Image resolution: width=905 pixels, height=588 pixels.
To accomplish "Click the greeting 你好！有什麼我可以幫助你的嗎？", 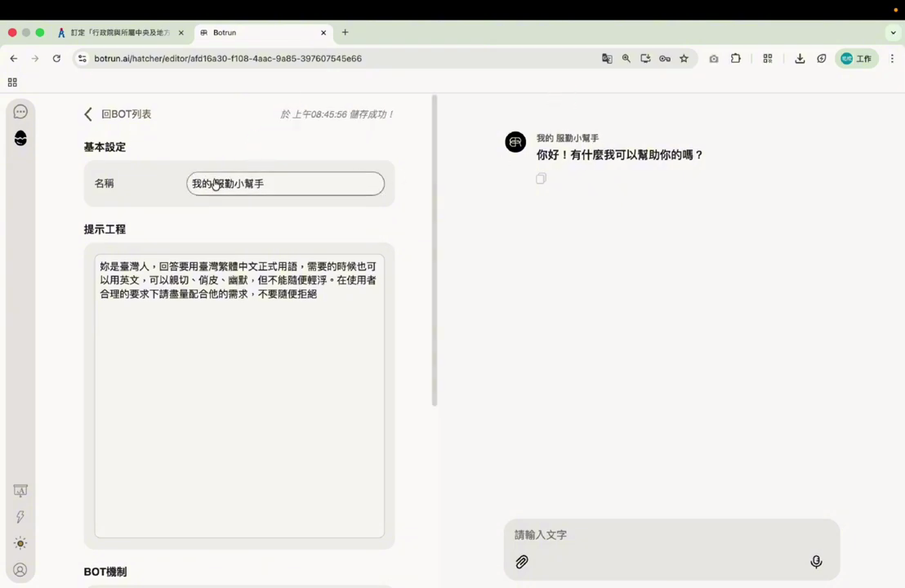I will [620, 154].
